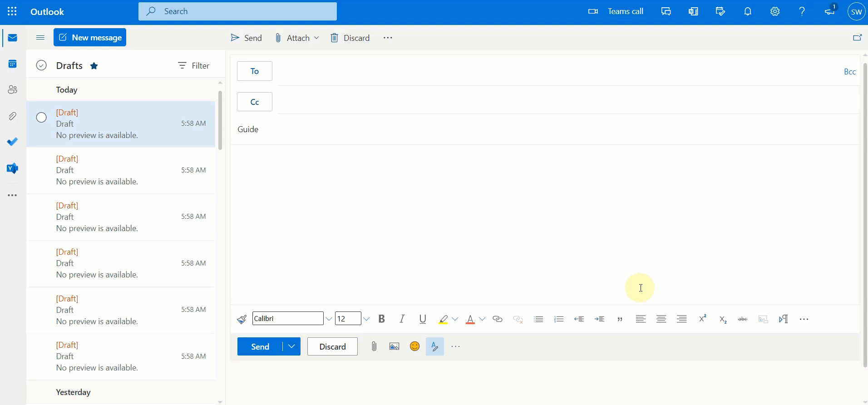Open the feedback megaphone icon
This screenshot has width=868, height=405.
tap(830, 10)
